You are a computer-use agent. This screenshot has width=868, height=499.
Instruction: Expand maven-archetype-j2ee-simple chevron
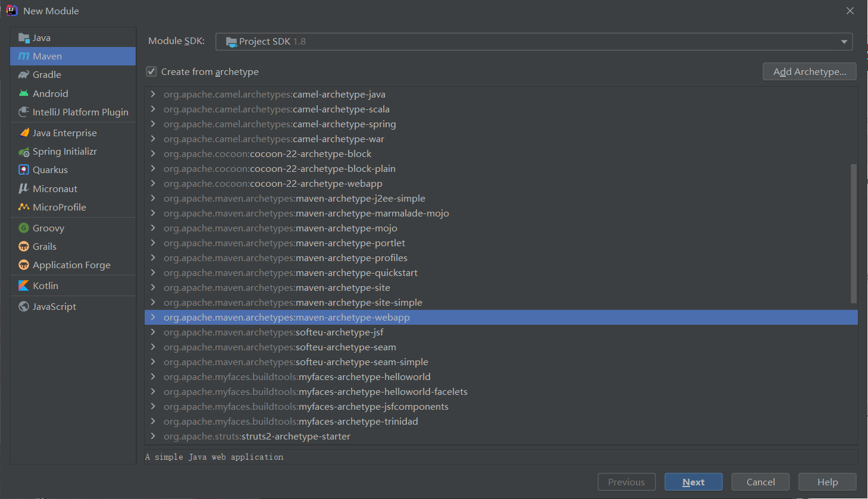point(153,198)
